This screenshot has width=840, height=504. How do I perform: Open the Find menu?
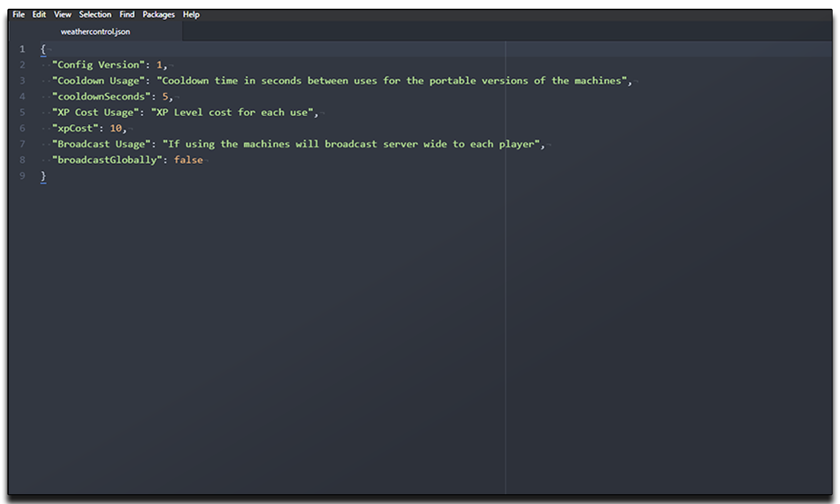click(x=127, y=14)
